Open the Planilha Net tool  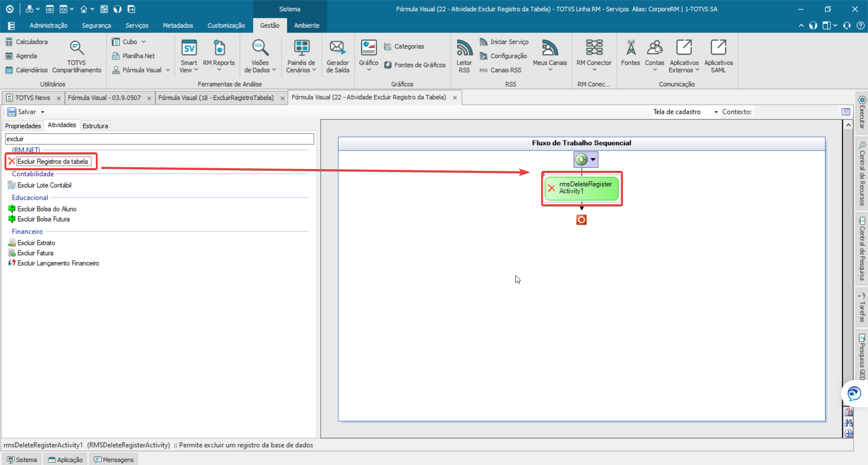(133, 56)
